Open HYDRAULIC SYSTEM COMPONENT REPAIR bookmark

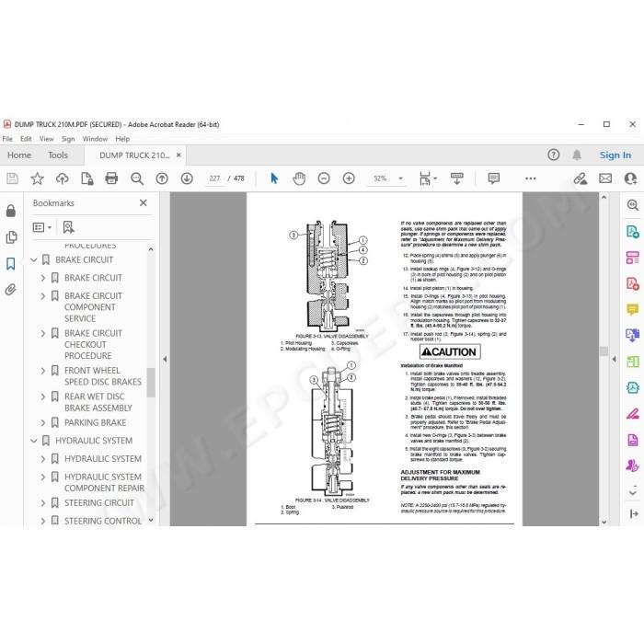[104, 483]
